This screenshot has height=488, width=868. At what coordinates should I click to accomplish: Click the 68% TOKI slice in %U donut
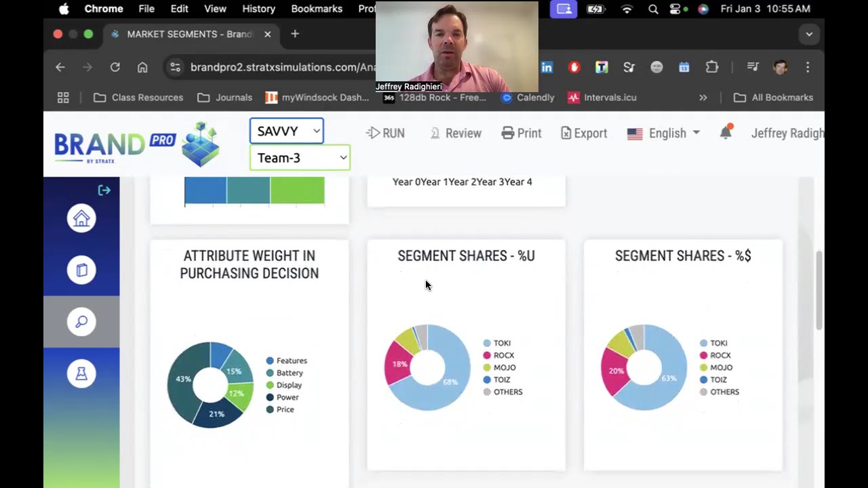(451, 383)
